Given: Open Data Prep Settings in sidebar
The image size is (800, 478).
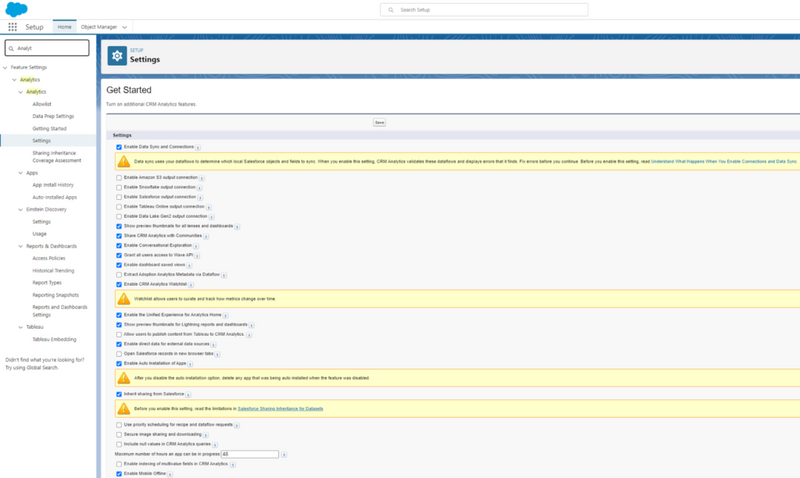Looking at the screenshot, I should 53,116.
